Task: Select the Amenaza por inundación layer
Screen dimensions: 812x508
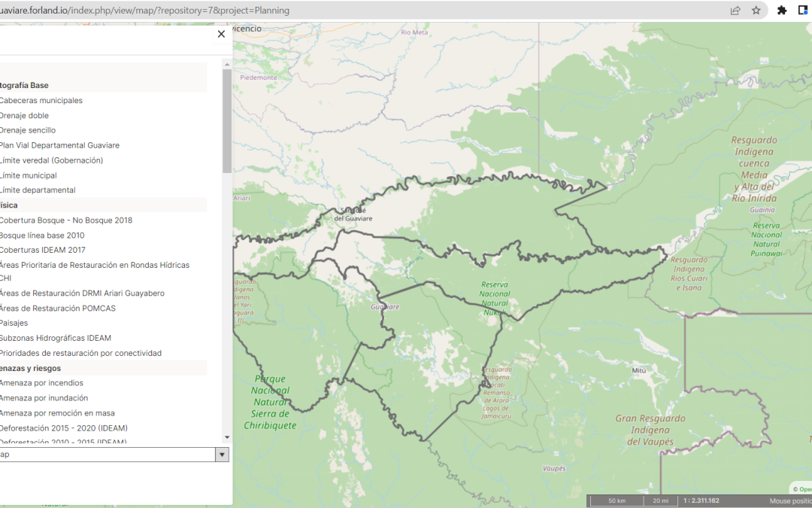Action: pyautogui.click(x=44, y=398)
